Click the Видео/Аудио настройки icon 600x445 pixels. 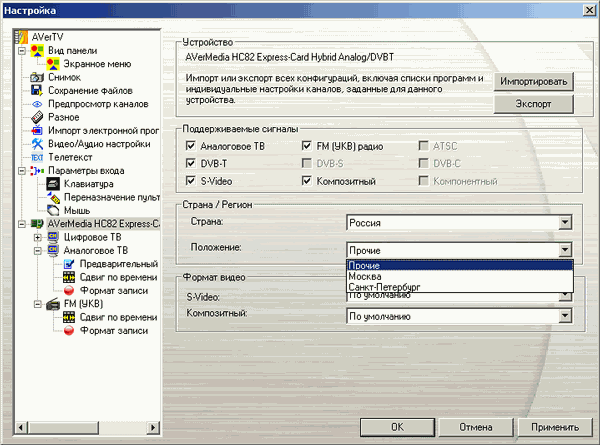coord(37,144)
